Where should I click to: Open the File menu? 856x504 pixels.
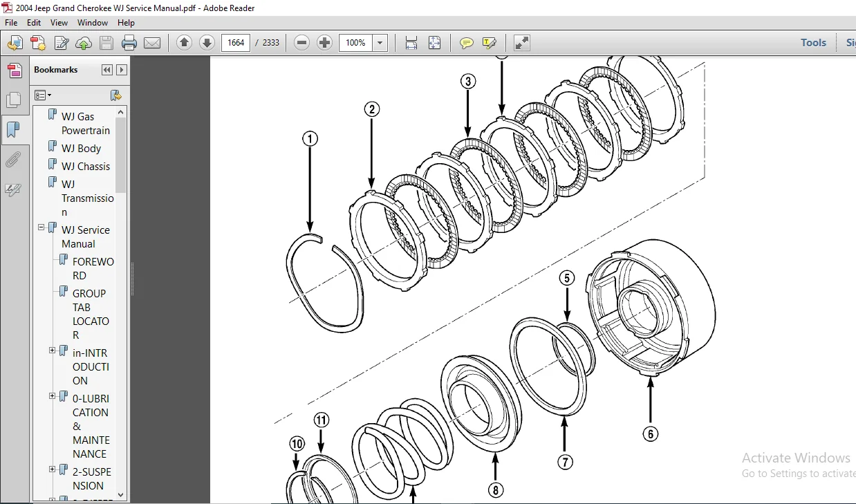click(x=11, y=23)
